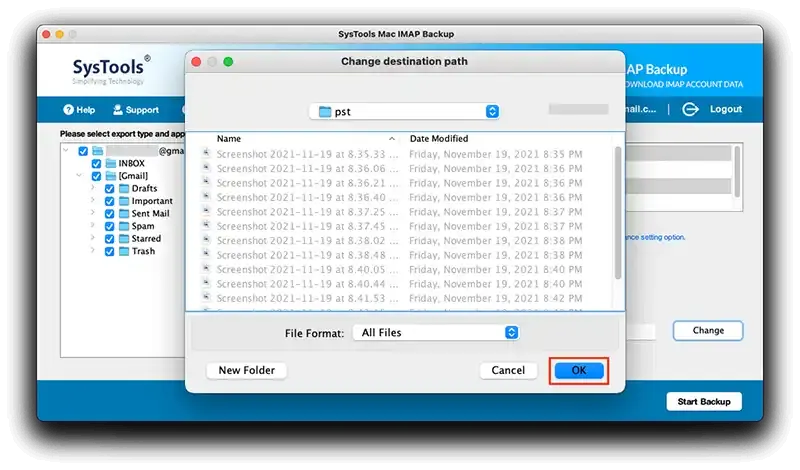Click the folder icon beside pst
The width and height of the screenshot is (800, 470).
pos(324,111)
